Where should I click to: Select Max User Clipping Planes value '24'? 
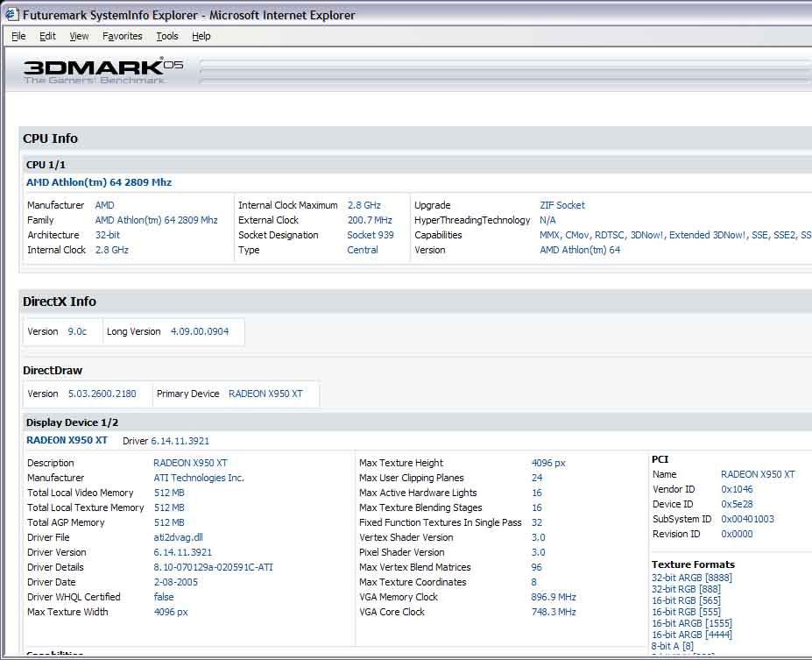pyautogui.click(x=537, y=478)
